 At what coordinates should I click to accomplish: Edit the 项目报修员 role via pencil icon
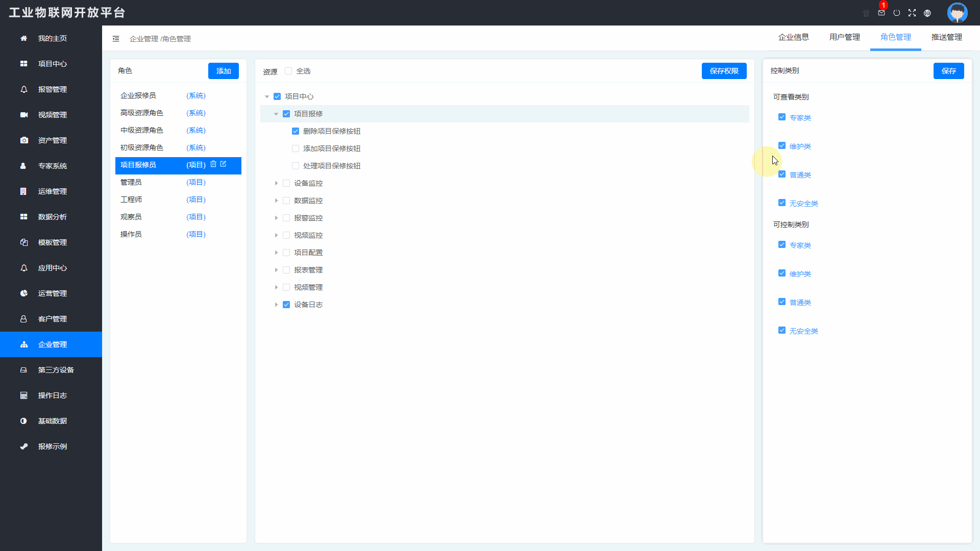tap(223, 164)
